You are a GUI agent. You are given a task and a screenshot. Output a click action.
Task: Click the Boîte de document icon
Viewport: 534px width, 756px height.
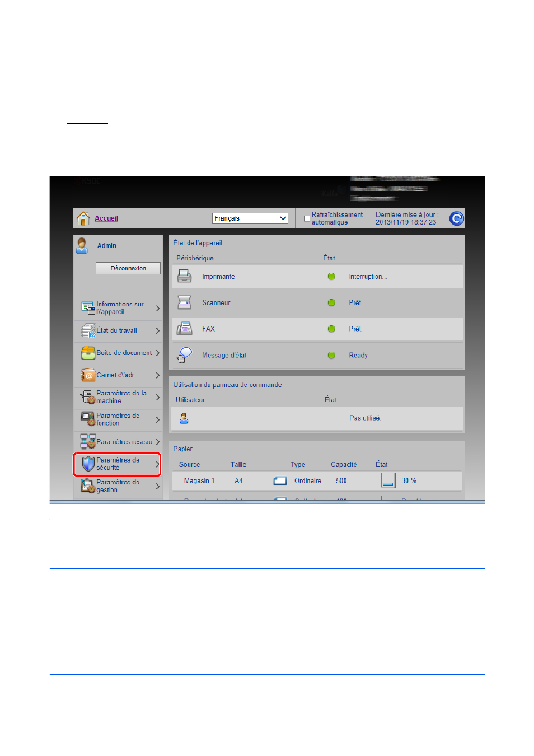click(x=88, y=353)
